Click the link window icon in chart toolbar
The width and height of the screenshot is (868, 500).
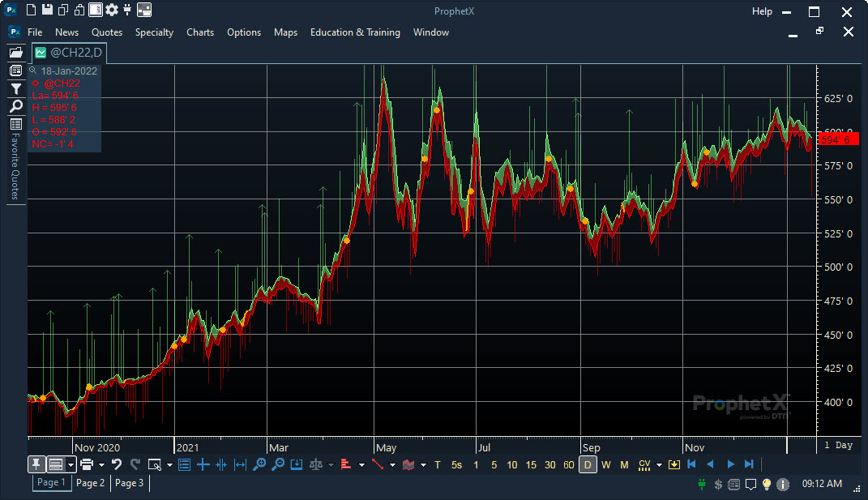155,464
